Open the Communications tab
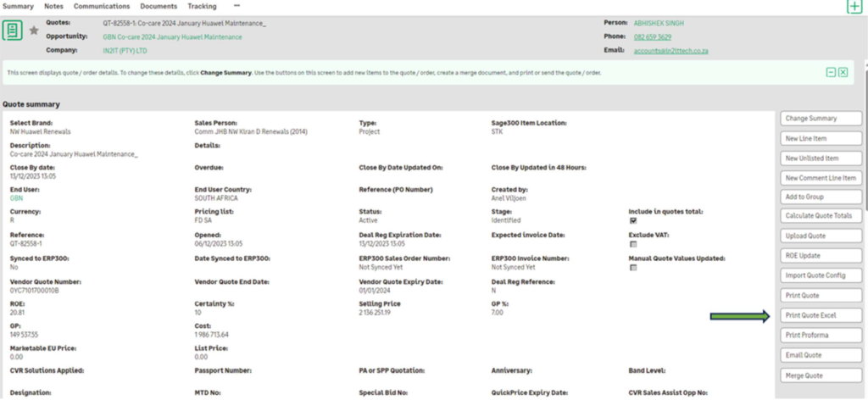This screenshot has height=400, width=868. (101, 6)
